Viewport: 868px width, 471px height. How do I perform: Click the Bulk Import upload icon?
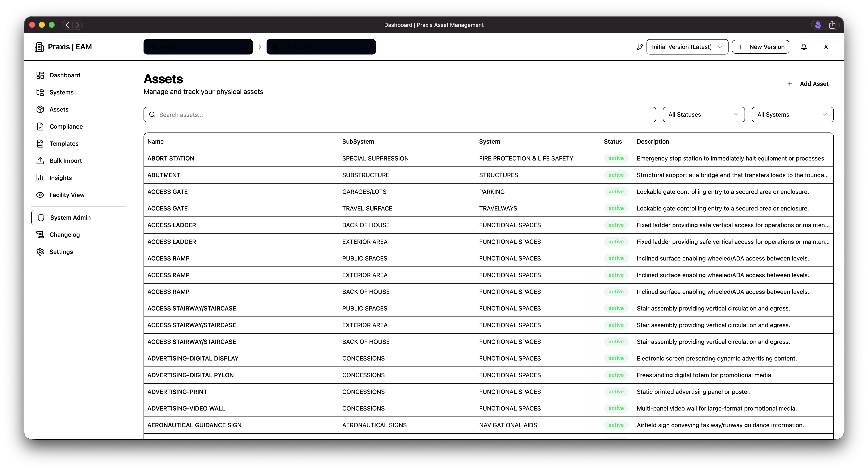click(40, 160)
